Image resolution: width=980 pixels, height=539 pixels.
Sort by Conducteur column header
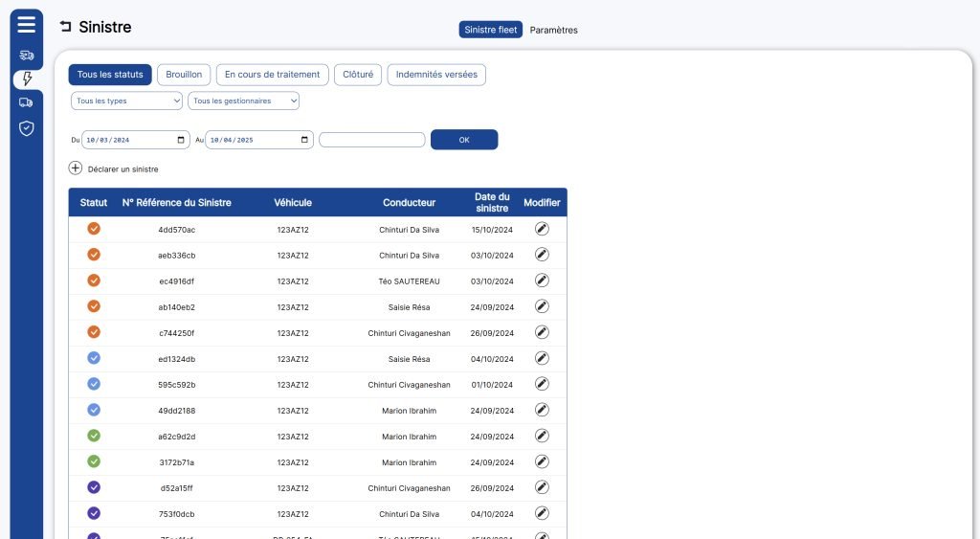[410, 203]
